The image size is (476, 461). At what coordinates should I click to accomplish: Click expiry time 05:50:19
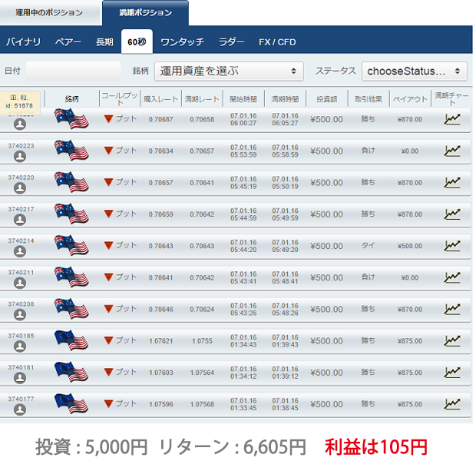point(285,186)
